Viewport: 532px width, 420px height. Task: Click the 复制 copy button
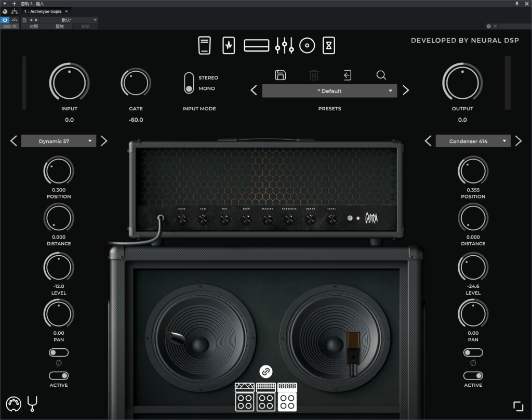coord(59,26)
